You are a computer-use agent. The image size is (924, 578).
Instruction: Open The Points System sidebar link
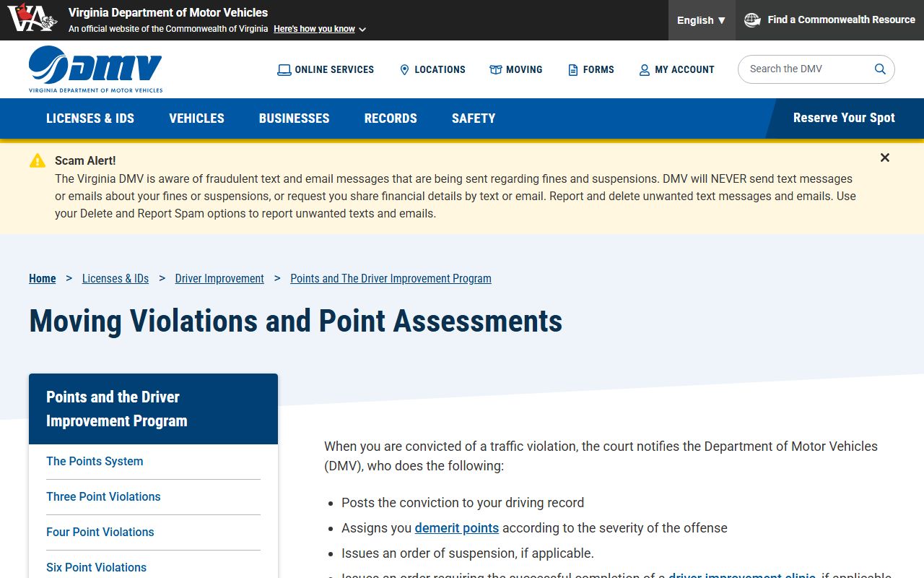pyautogui.click(x=95, y=461)
